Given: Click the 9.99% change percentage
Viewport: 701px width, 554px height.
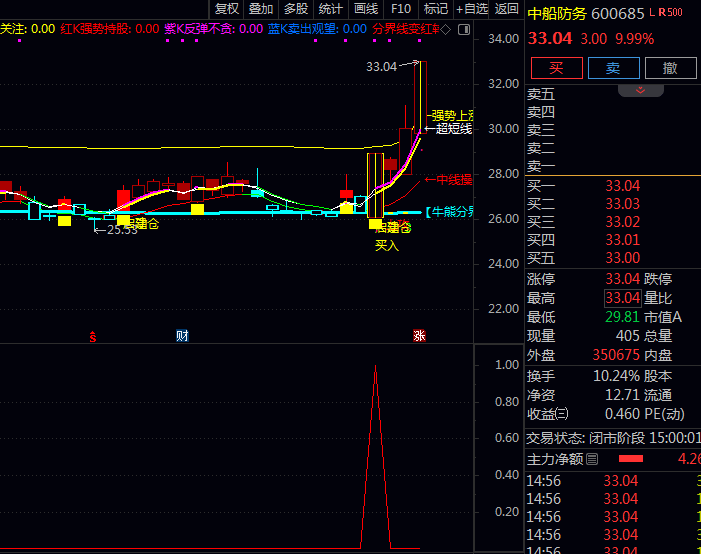Looking at the screenshot, I should 634,39.
